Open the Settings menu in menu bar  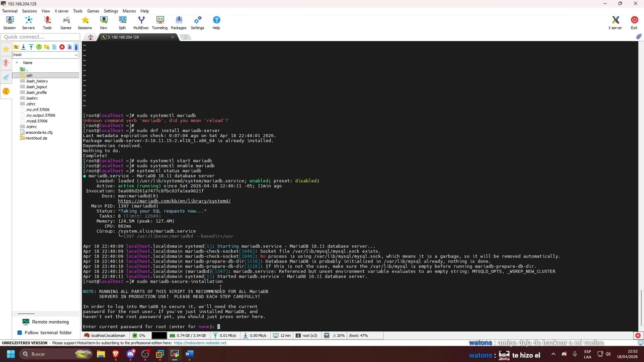111,11
